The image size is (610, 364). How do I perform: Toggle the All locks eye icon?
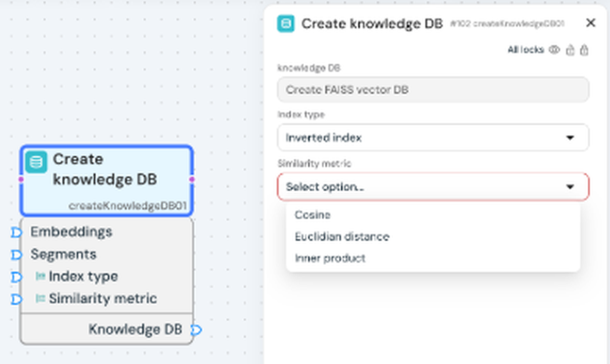(554, 50)
